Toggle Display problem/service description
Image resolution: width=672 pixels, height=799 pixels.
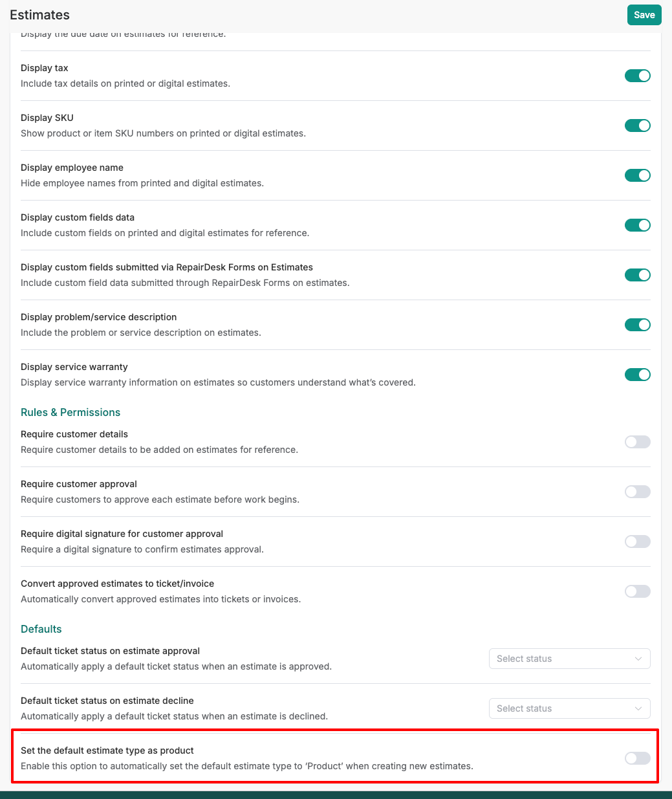tap(637, 325)
